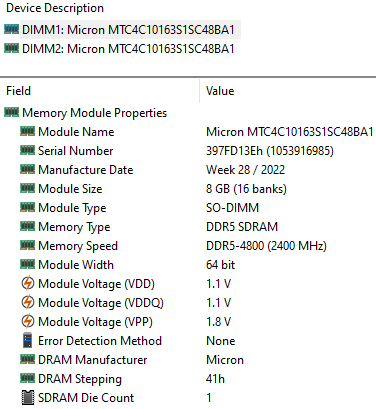Click the lightning icon for Module Voltage (VDD)
The height and width of the screenshot is (409, 376).
coord(27,283)
